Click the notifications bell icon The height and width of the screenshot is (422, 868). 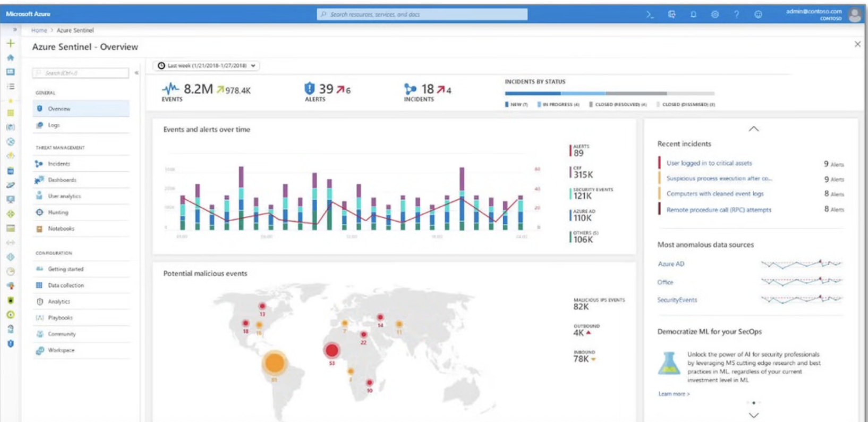point(693,15)
